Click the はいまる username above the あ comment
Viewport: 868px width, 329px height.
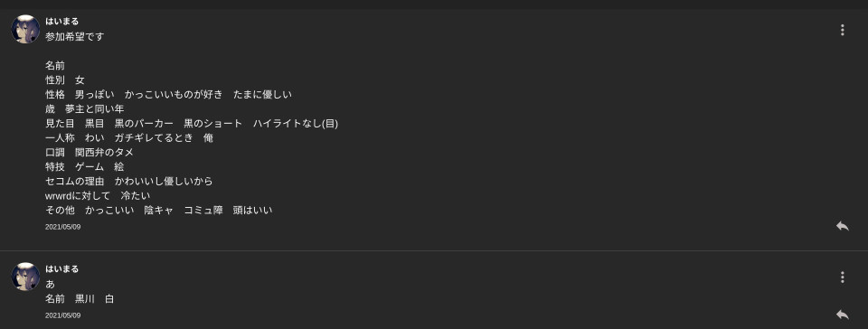pyautogui.click(x=62, y=269)
